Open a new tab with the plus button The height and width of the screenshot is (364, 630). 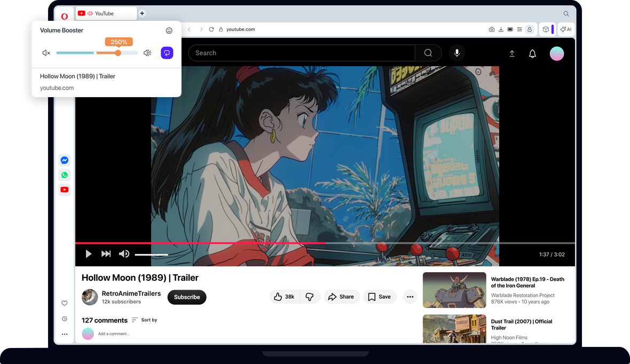[142, 13]
